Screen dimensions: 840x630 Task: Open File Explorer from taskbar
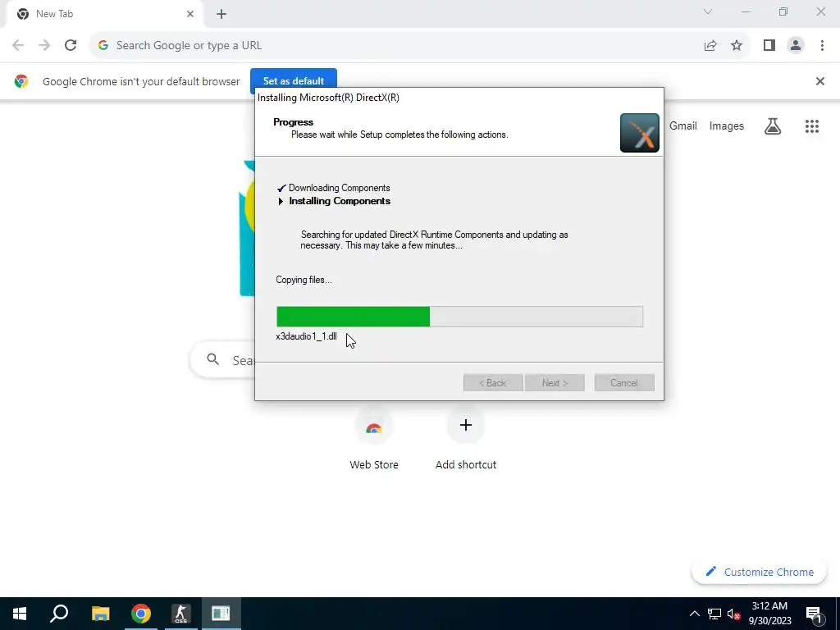[x=100, y=614]
